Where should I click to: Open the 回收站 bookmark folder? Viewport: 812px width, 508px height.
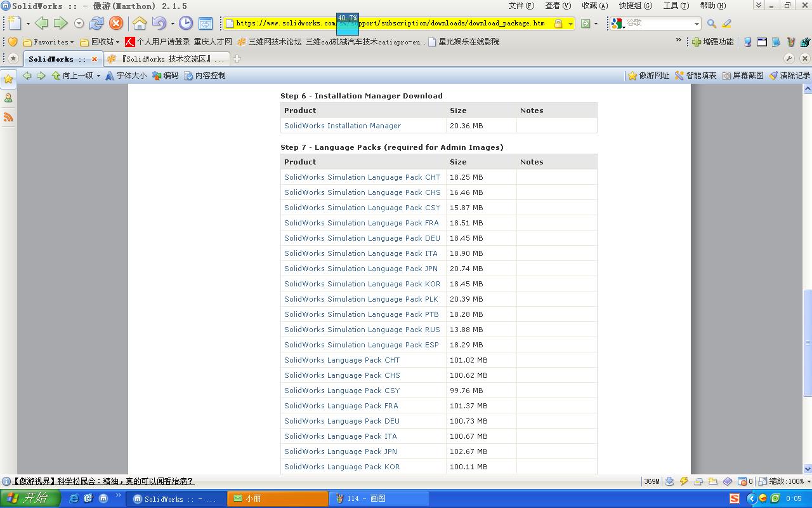[100, 42]
